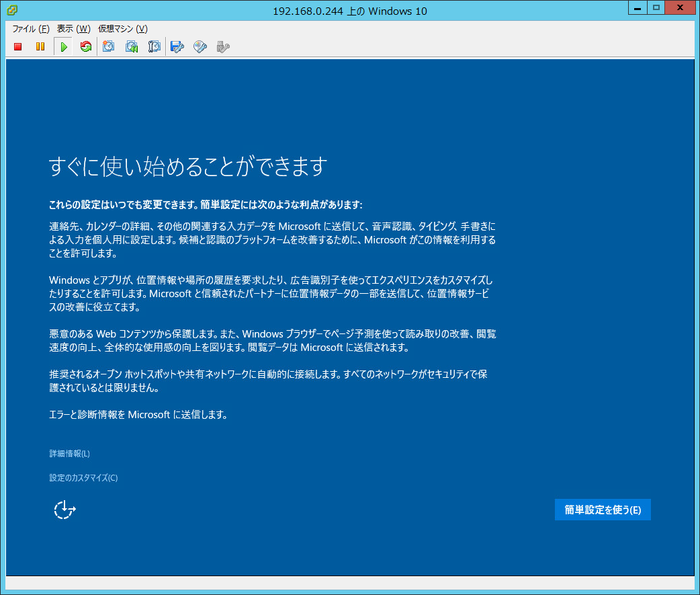
Task: Click the red Power Off stop icon
Action: coord(18,46)
